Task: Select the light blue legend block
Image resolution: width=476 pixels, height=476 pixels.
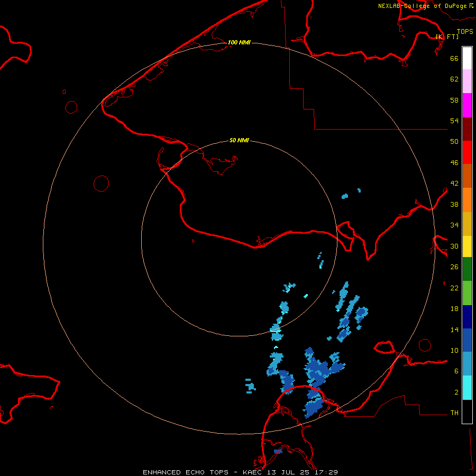Action: [467, 364]
